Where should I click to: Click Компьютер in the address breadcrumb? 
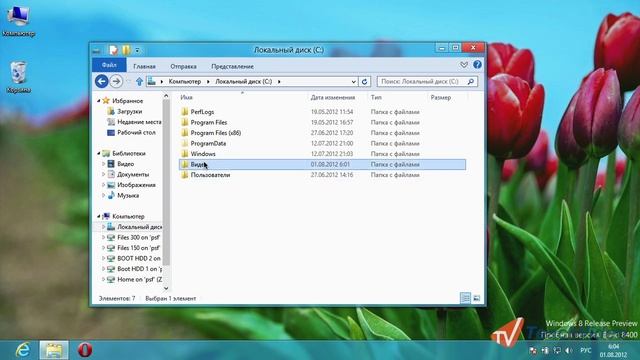tap(185, 81)
